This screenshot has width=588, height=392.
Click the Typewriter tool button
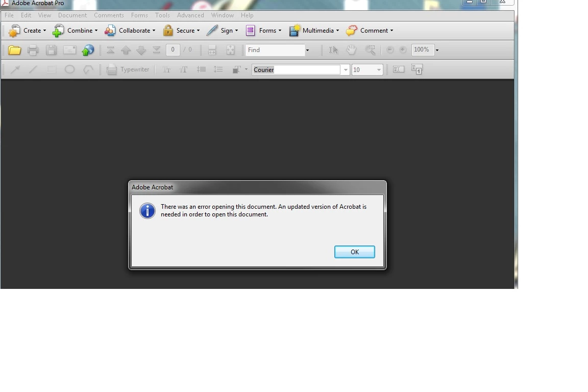click(128, 69)
